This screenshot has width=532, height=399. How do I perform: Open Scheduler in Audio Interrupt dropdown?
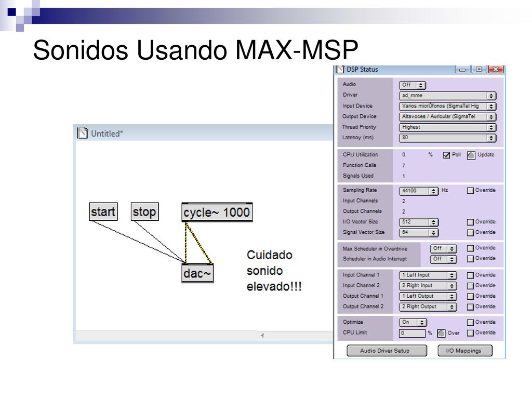tap(444, 259)
